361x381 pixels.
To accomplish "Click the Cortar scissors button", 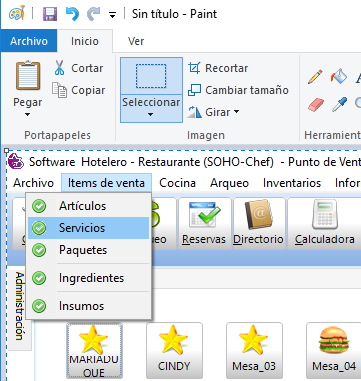I will (79, 68).
